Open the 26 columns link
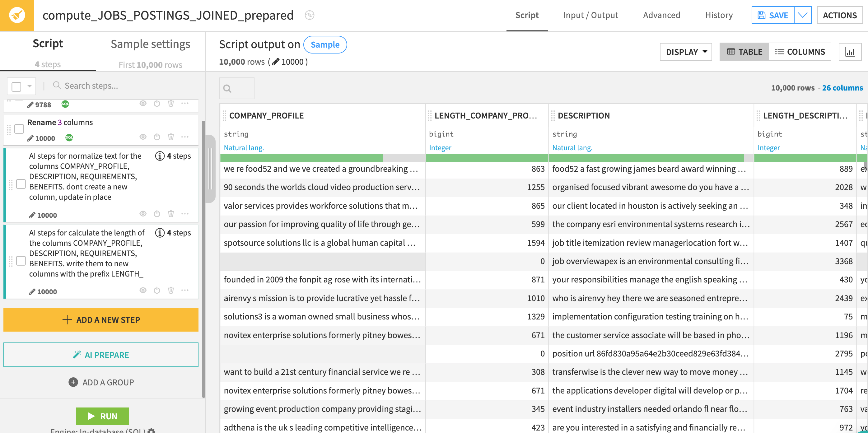The width and height of the screenshot is (868, 433). pos(842,88)
